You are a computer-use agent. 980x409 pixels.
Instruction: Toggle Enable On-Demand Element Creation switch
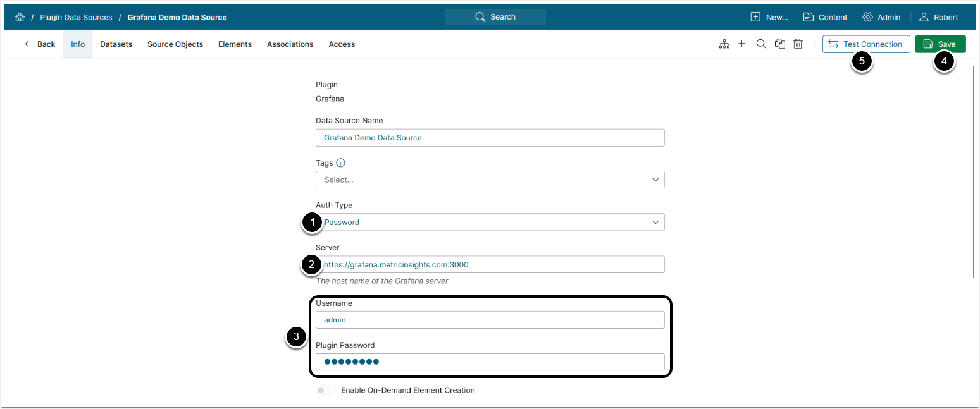(x=326, y=390)
